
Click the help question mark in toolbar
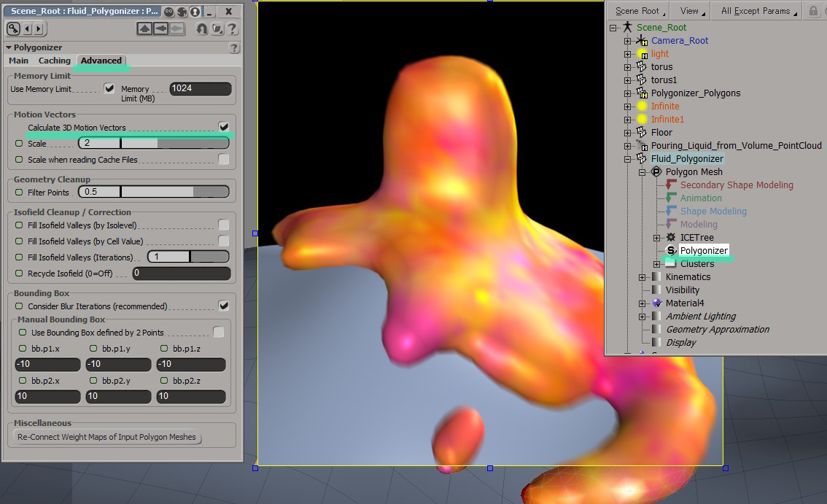pos(233,29)
